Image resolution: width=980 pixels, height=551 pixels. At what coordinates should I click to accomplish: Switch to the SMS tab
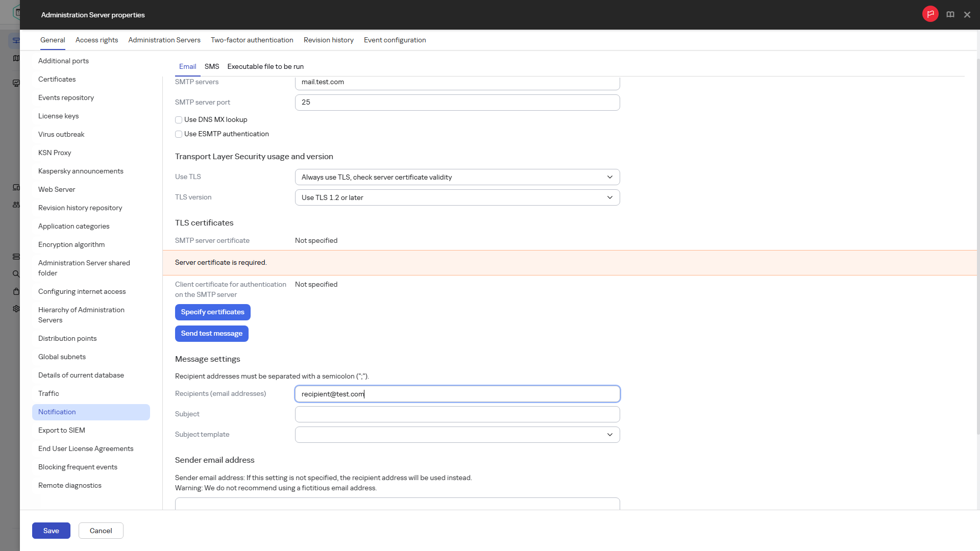212,67
